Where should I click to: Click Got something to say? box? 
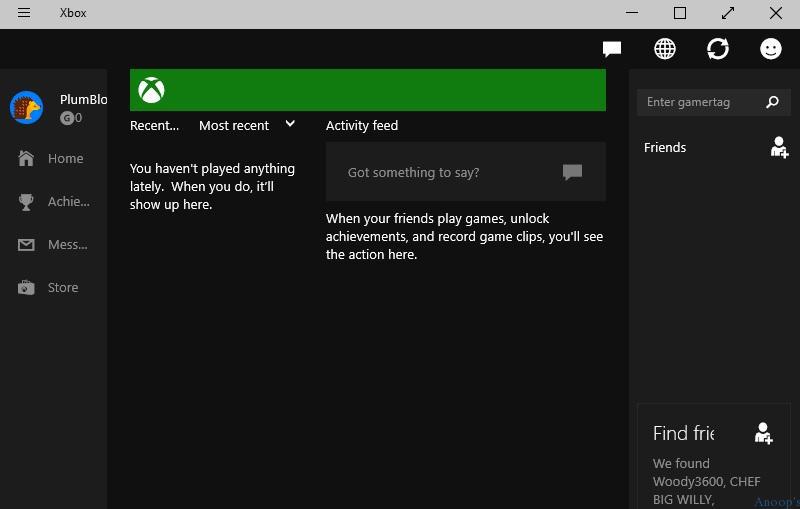point(466,172)
